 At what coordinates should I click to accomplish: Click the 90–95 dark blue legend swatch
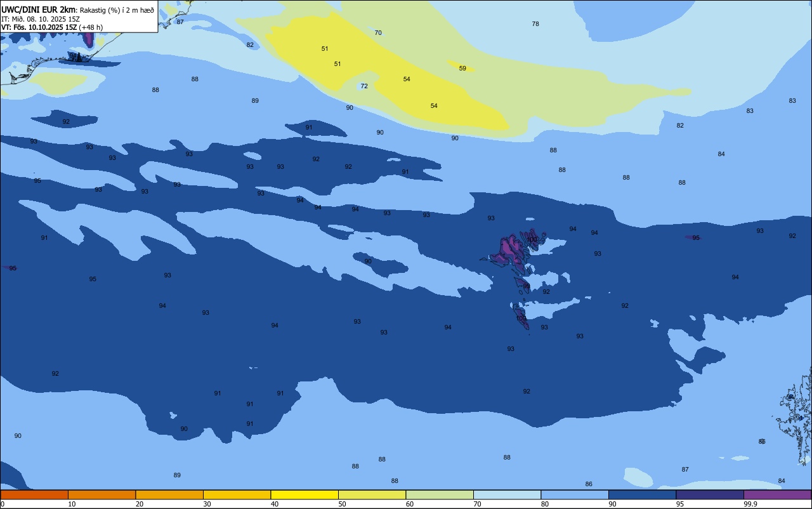click(x=642, y=494)
